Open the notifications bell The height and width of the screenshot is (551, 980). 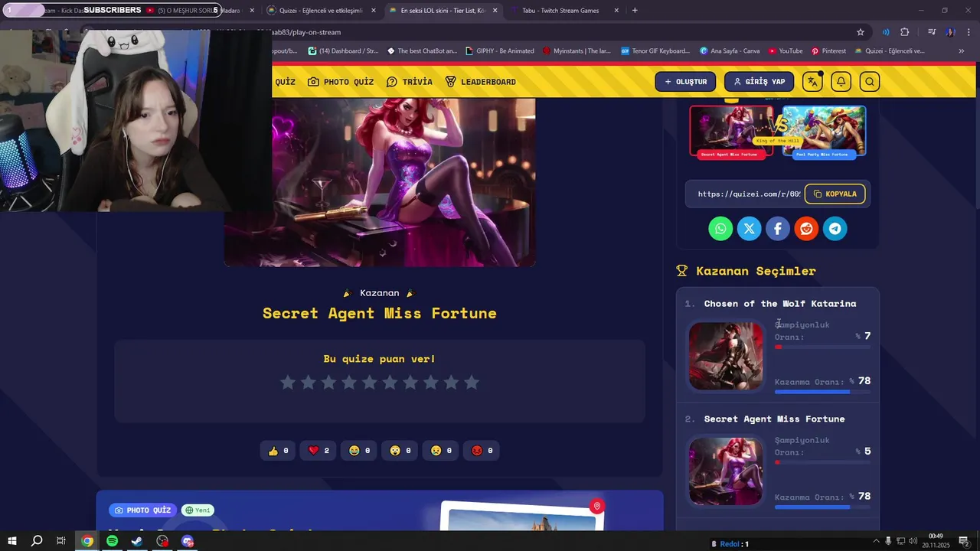point(841,82)
